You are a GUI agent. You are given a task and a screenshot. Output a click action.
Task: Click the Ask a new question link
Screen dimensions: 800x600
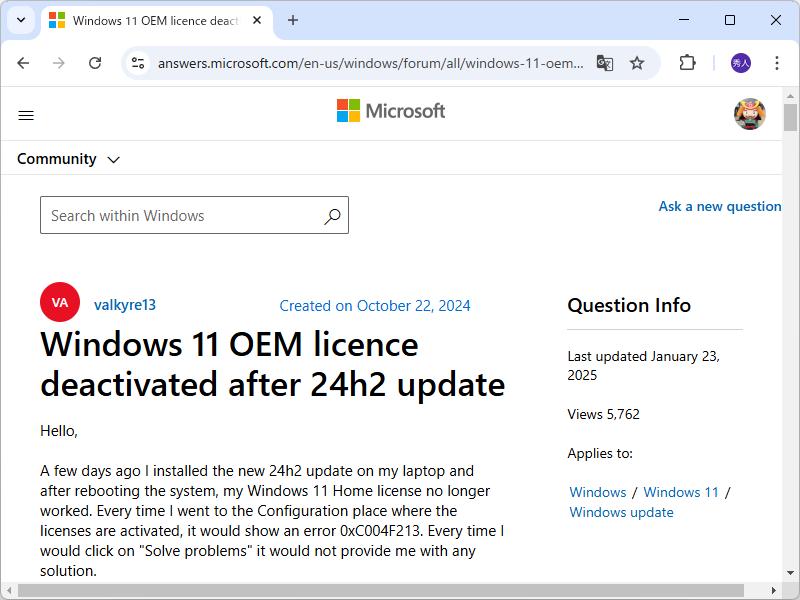(x=720, y=206)
